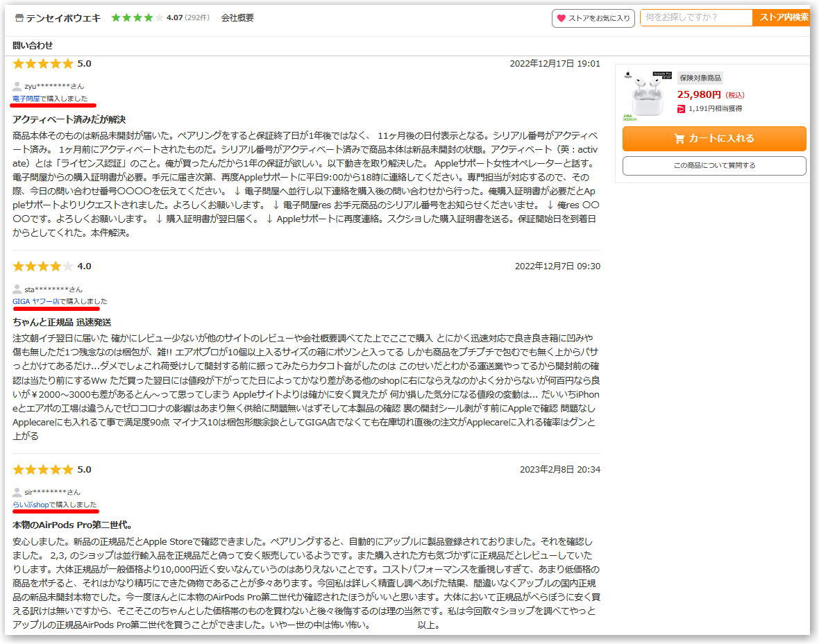
Task: Click the カートに入れる add-to-cart button
Action: pyautogui.click(x=714, y=138)
